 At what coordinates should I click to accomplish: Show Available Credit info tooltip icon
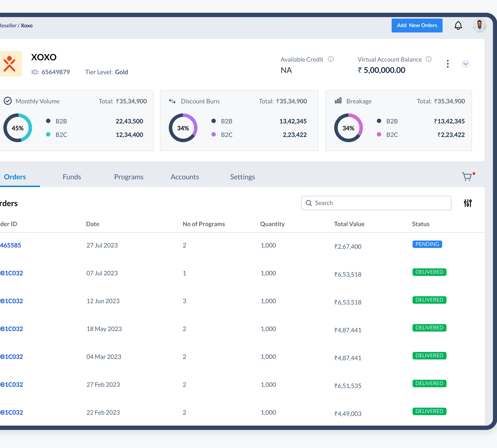pyautogui.click(x=331, y=59)
